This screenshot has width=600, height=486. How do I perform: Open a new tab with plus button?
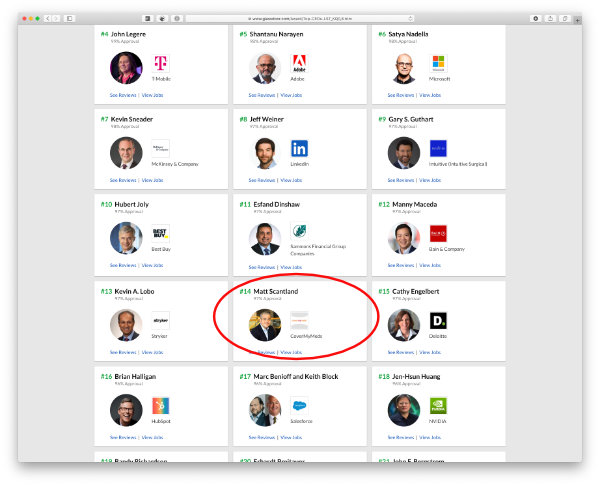coord(578,20)
